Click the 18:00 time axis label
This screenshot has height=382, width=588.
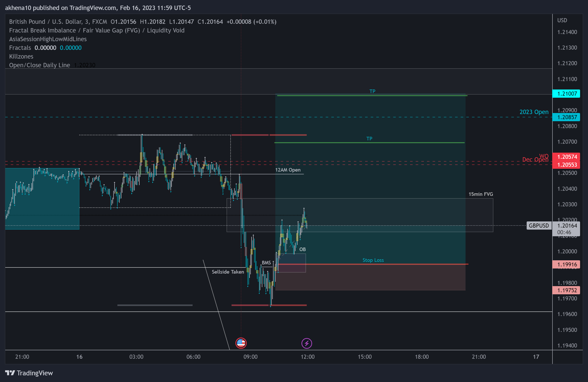pyautogui.click(x=422, y=357)
